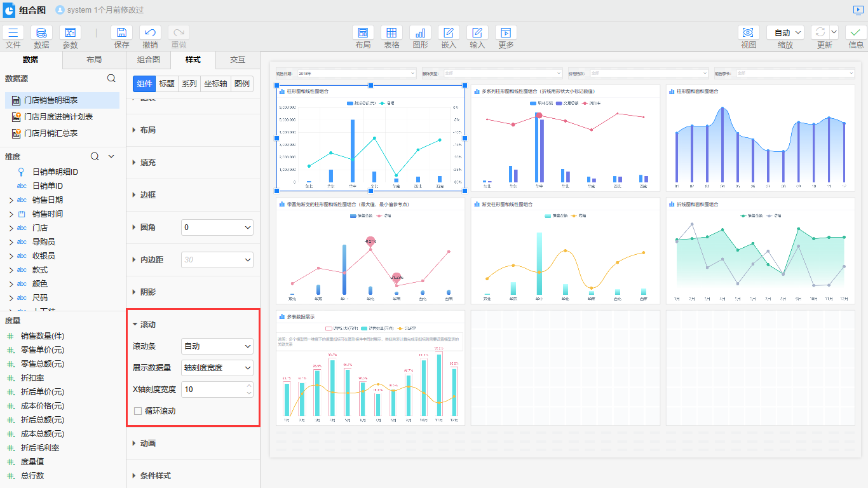Select the 坐标轴 style button
This screenshot has height=488, width=868.
pos(215,84)
